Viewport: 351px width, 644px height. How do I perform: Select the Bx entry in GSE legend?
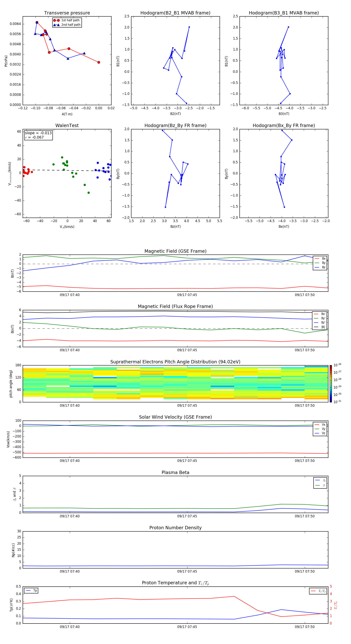320,259
